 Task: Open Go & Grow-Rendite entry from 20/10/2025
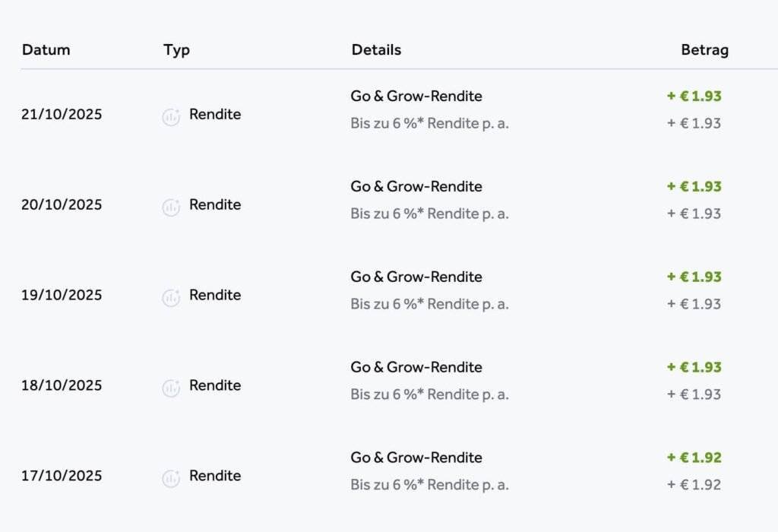point(416,187)
